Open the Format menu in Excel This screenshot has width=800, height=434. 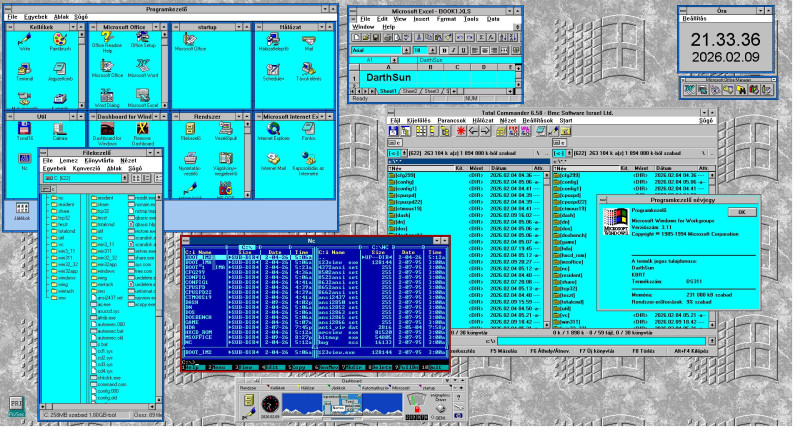pyautogui.click(x=446, y=19)
